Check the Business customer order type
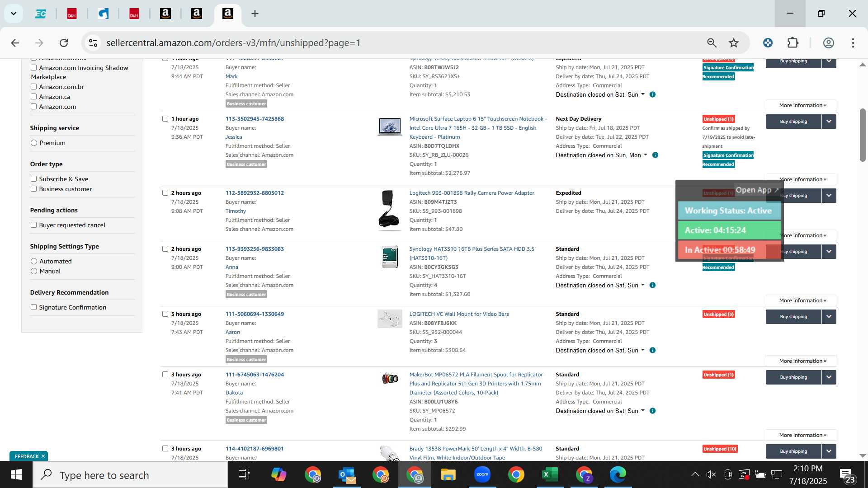This screenshot has width=868, height=488. (x=33, y=189)
